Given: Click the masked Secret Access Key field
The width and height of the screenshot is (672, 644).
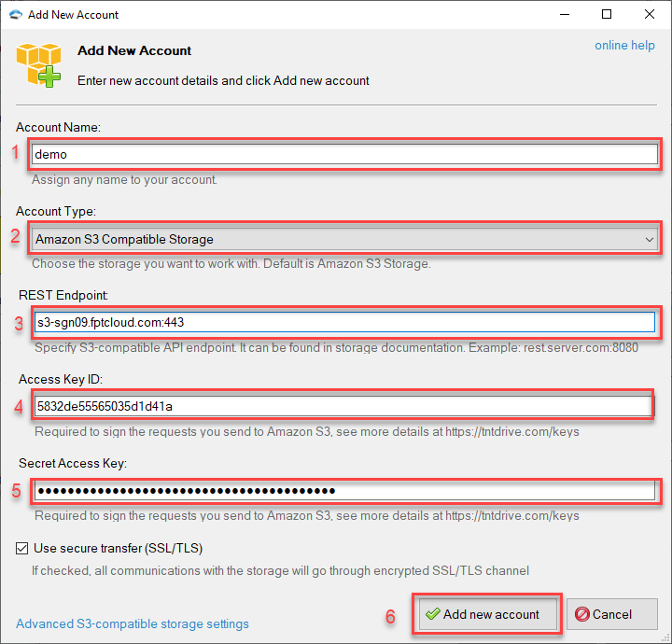Looking at the screenshot, I should tap(343, 490).
